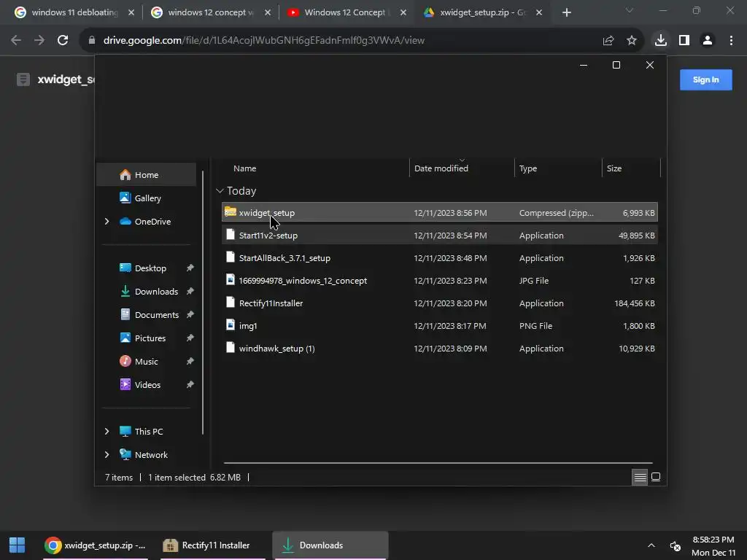The image size is (747, 560).
Task: Open Home in Explorer sidebar
Action: [x=146, y=175]
